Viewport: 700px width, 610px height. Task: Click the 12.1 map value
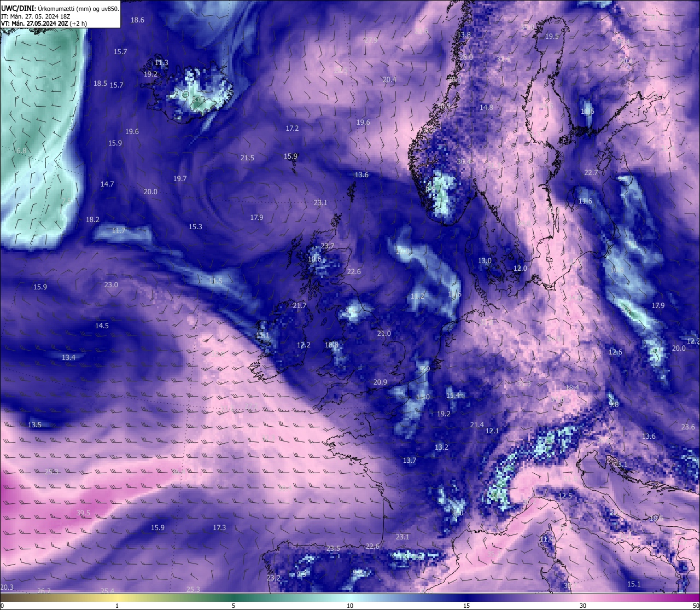(492, 431)
